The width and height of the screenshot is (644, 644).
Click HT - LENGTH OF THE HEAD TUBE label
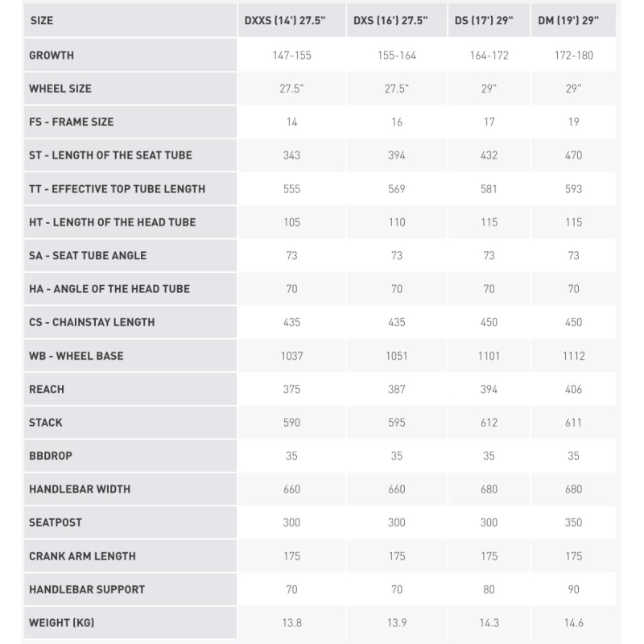click(113, 222)
